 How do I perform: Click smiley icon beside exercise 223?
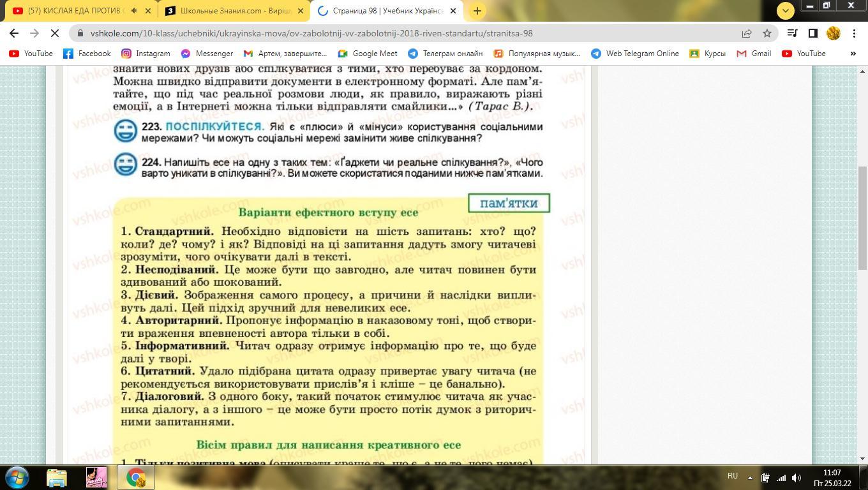[125, 131]
